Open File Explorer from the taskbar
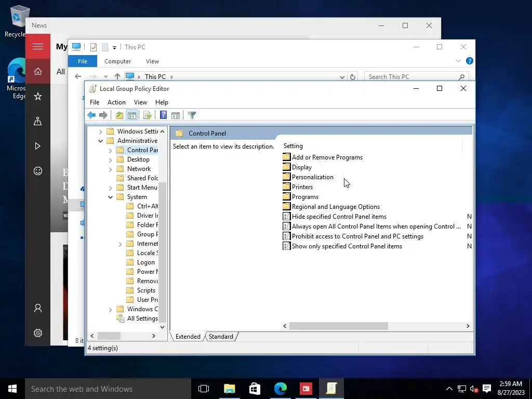The width and height of the screenshot is (532, 399). [x=229, y=389]
